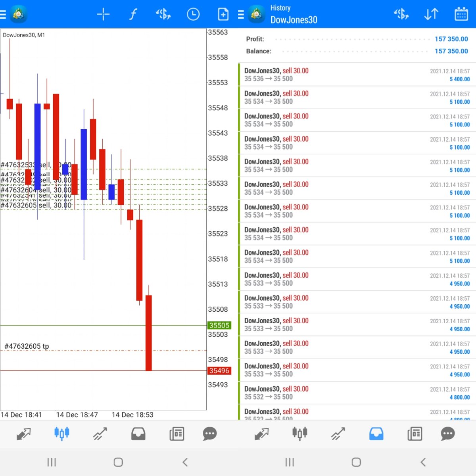Tap the 35563 price scale label

tap(218, 33)
